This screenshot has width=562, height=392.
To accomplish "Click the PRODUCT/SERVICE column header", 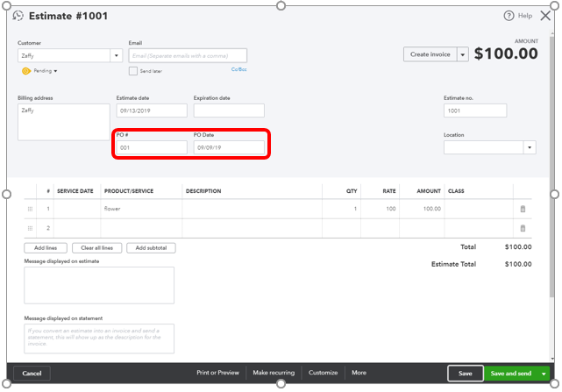I will (129, 191).
